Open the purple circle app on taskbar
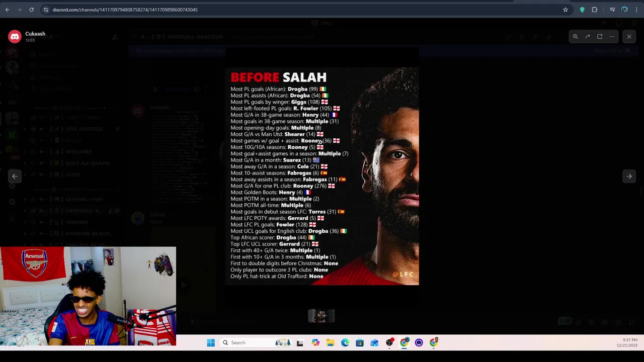Image resolution: width=644 pixels, height=362 pixels. 419,342
